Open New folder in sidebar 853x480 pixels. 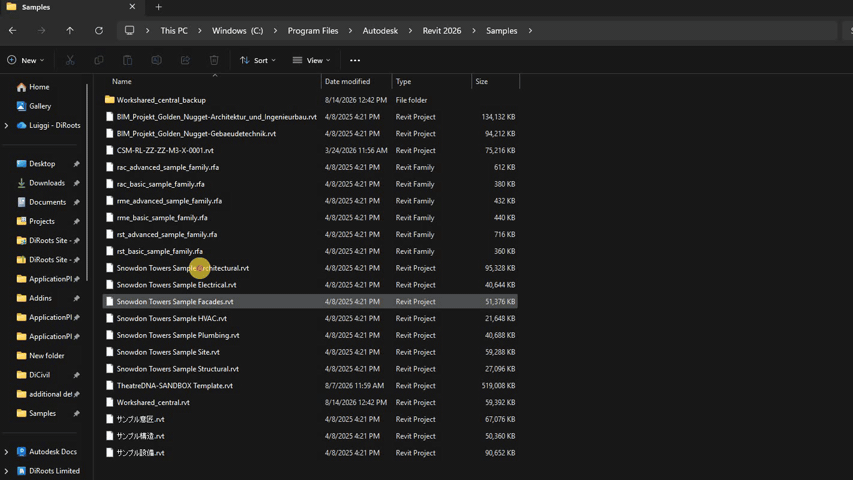coord(41,356)
